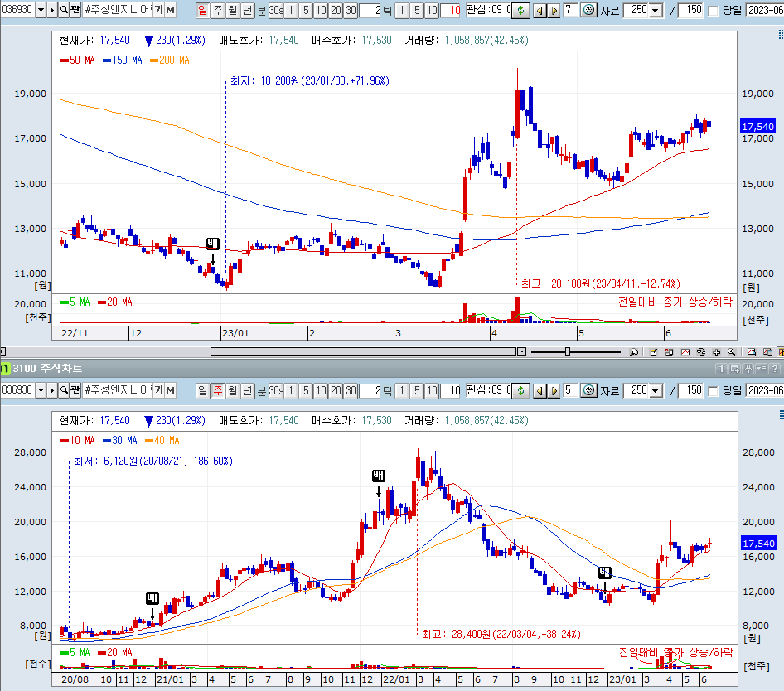Click the stock name field in bottom toolbar
Screen dimensions: 784x691
pyautogui.click(x=118, y=390)
